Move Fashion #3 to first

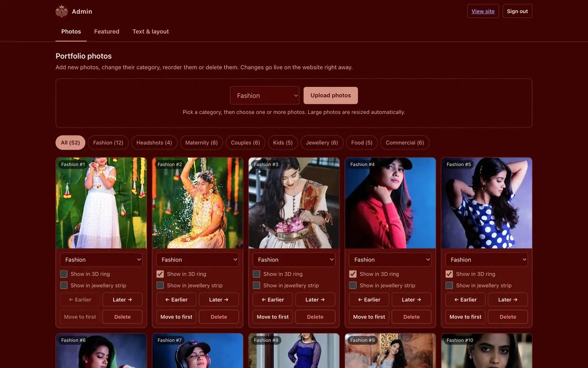point(273,317)
